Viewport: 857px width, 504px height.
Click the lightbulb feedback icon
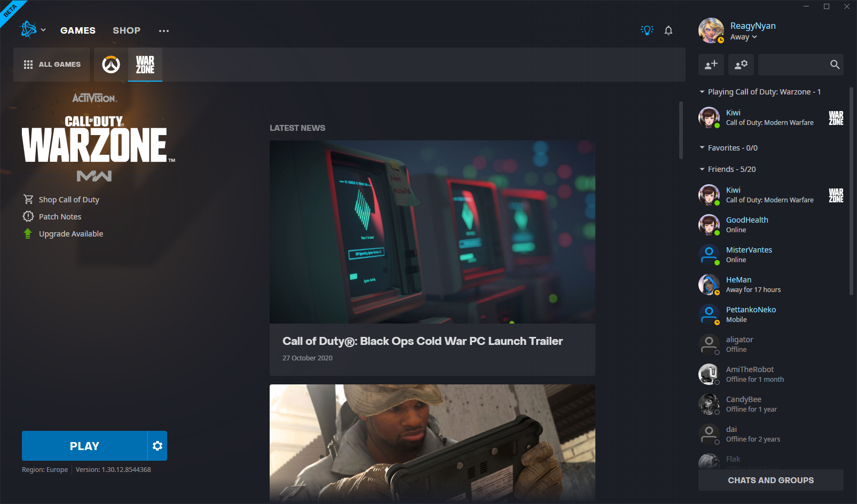point(647,30)
